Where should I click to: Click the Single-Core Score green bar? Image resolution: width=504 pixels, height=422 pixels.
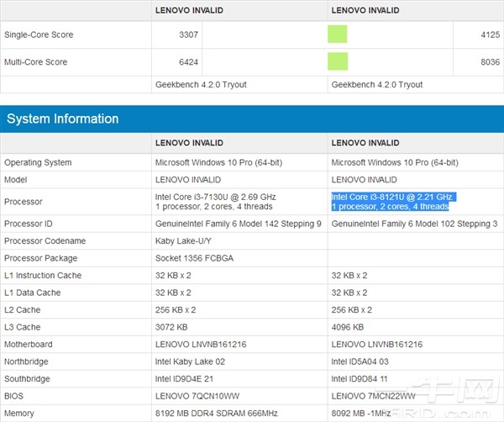tap(337, 34)
